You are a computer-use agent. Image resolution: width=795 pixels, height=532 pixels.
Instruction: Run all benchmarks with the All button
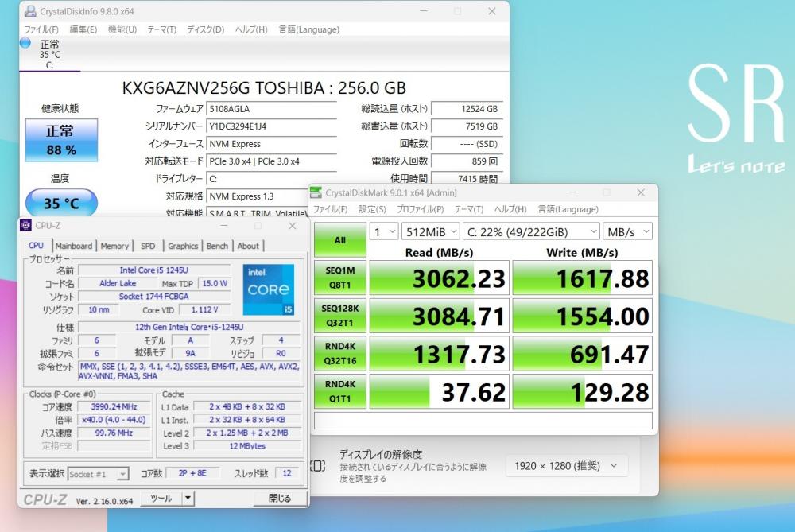point(339,240)
